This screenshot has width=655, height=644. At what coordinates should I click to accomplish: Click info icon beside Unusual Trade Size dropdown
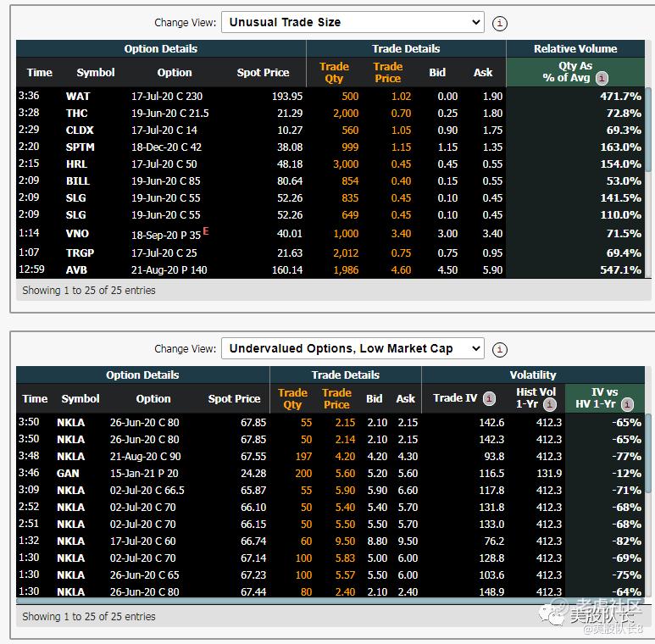pyautogui.click(x=500, y=23)
